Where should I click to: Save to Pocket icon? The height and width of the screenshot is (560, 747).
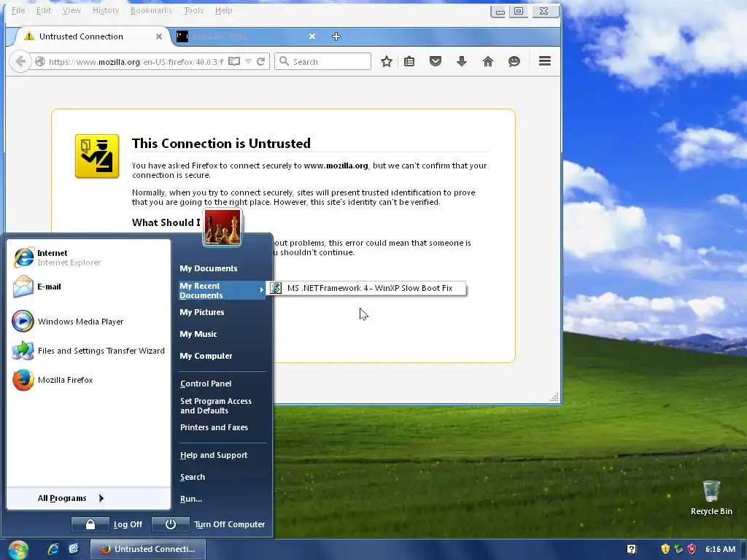pyautogui.click(x=436, y=61)
